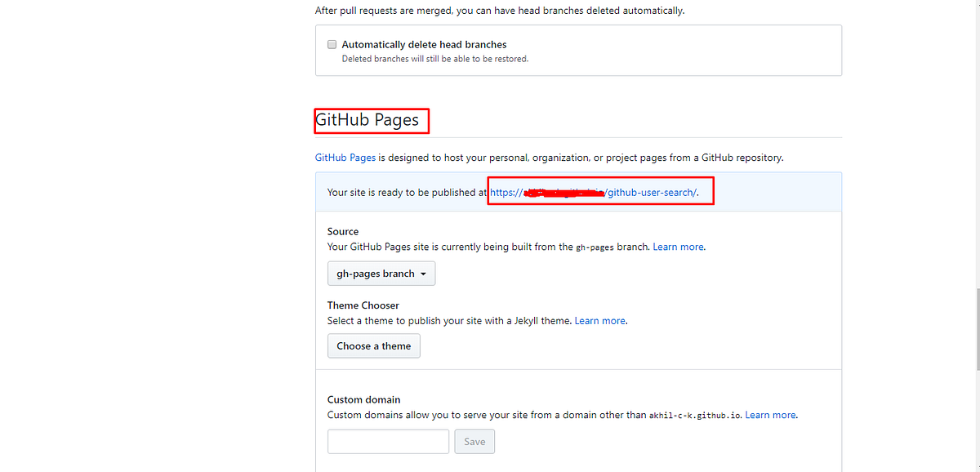Viewport: 980px width, 472px height.
Task: Click the Choose a theme button
Action: click(373, 345)
